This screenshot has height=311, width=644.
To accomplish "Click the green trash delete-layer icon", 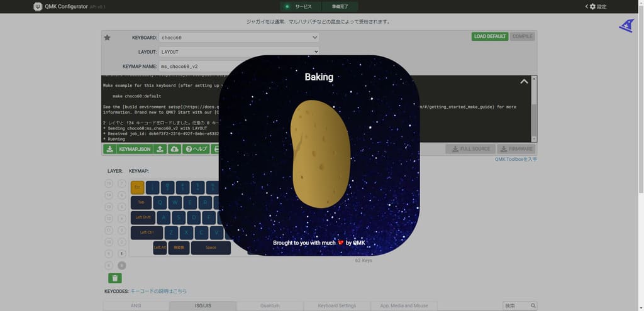I will (x=115, y=278).
